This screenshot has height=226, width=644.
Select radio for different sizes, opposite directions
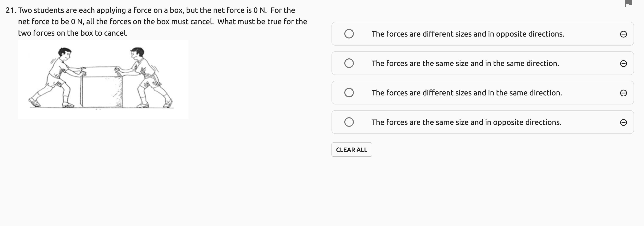[349, 34]
